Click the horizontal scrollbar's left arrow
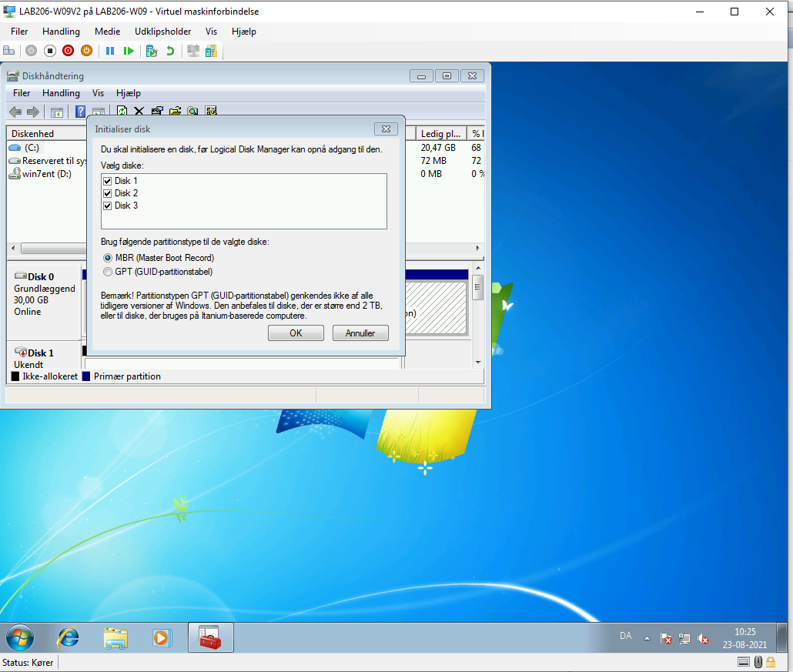This screenshot has width=793, height=672. click(13, 249)
